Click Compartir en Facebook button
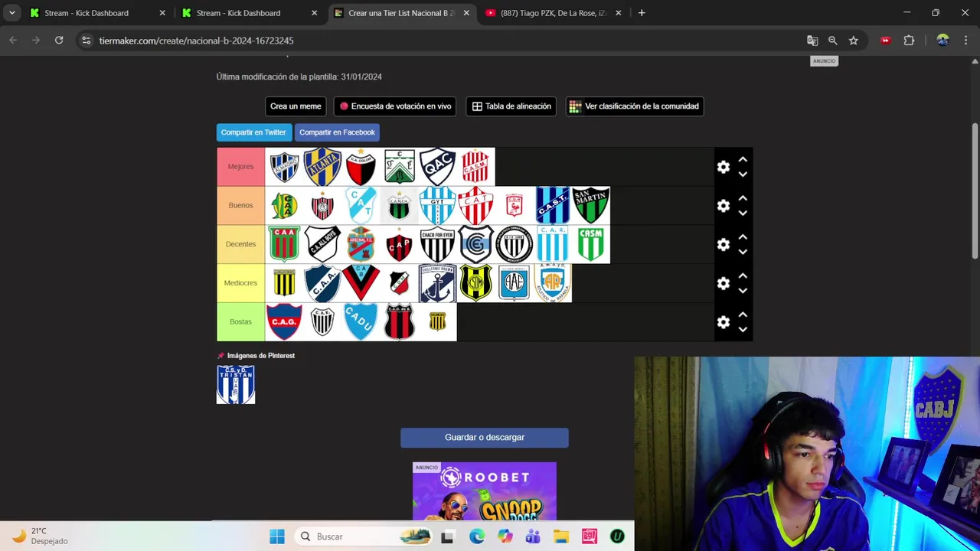Screen dimensions: 980x551 (x=337, y=132)
